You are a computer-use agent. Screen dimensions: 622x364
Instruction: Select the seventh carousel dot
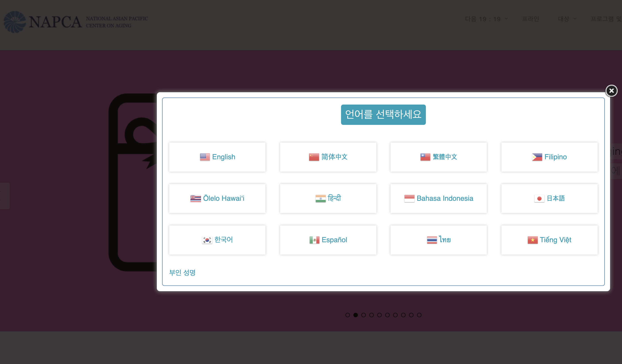395,315
